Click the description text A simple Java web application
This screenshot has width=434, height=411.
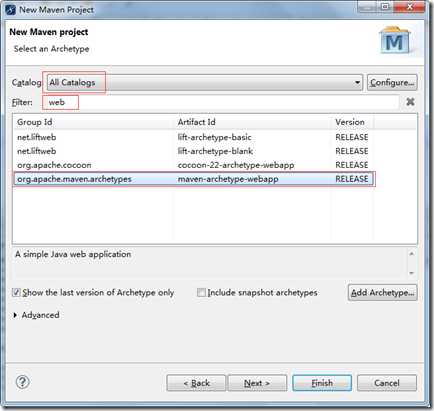tap(73, 254)
